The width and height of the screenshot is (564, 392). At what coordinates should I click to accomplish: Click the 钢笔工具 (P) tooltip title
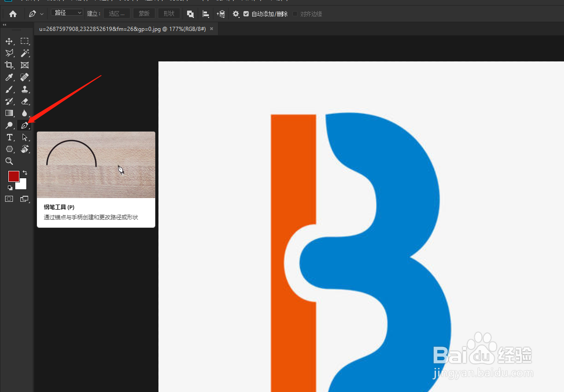click(x=59, y=207)
